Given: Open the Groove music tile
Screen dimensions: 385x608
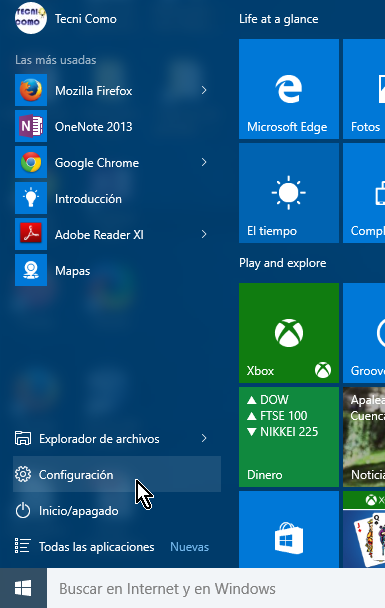Looking at the screenshot, I should (x=364, y=333).
